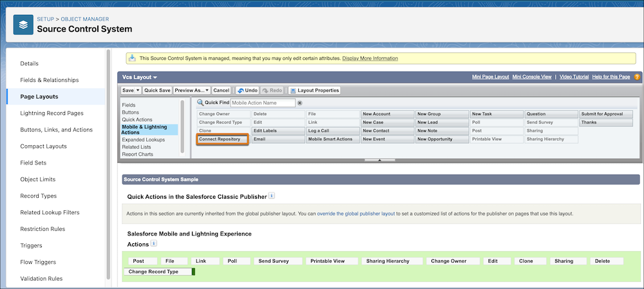Open Validation Rules
The image size is (644, 289).
pyautogui.click(x=41, y=278)
